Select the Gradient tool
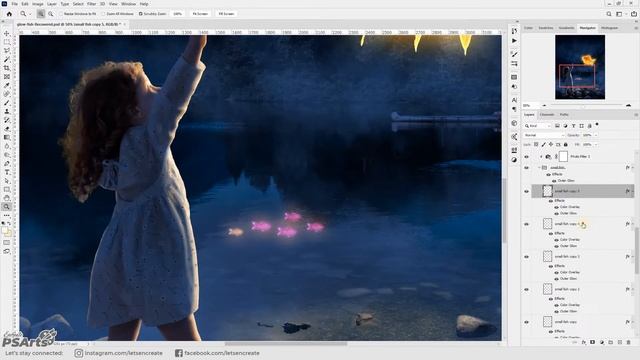Image resolution: width=640 pixels, height=360 pixels. coord(7,138)
